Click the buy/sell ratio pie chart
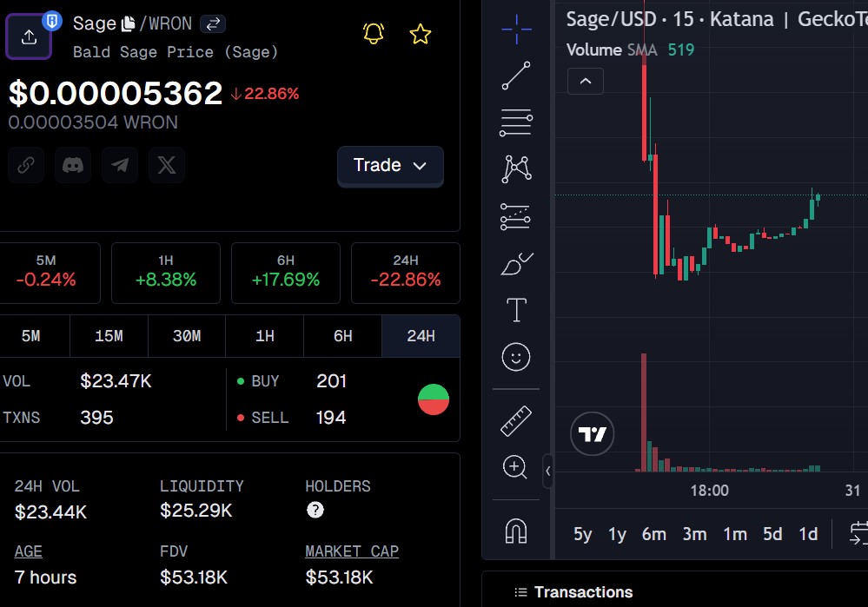 (434, 399)
